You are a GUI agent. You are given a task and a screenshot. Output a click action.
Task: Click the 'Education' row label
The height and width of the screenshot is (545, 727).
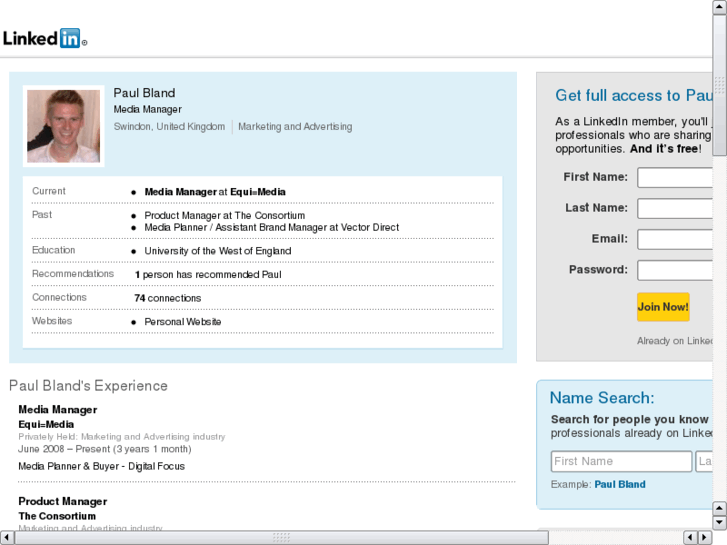53,250
